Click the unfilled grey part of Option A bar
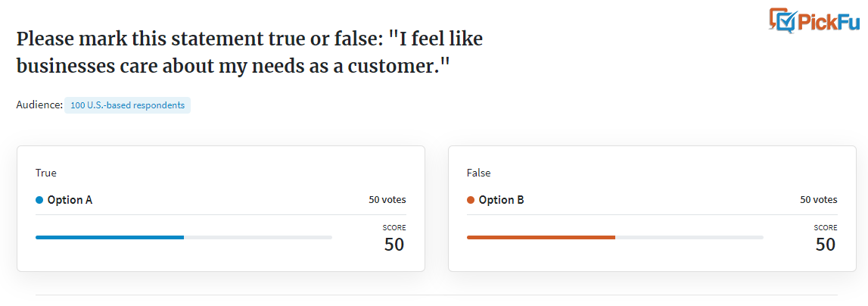Viewport: 868px width, 306px height. click(x=258, y=237)
